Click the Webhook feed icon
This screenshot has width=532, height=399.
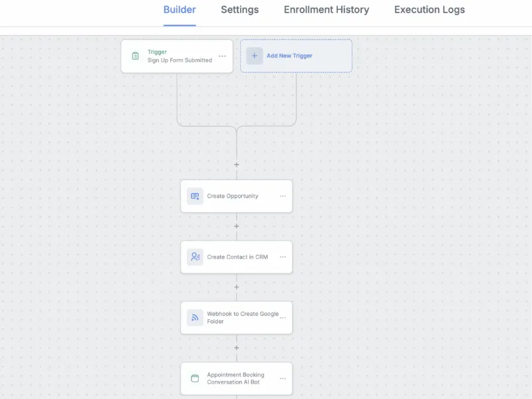coord(195,318)
